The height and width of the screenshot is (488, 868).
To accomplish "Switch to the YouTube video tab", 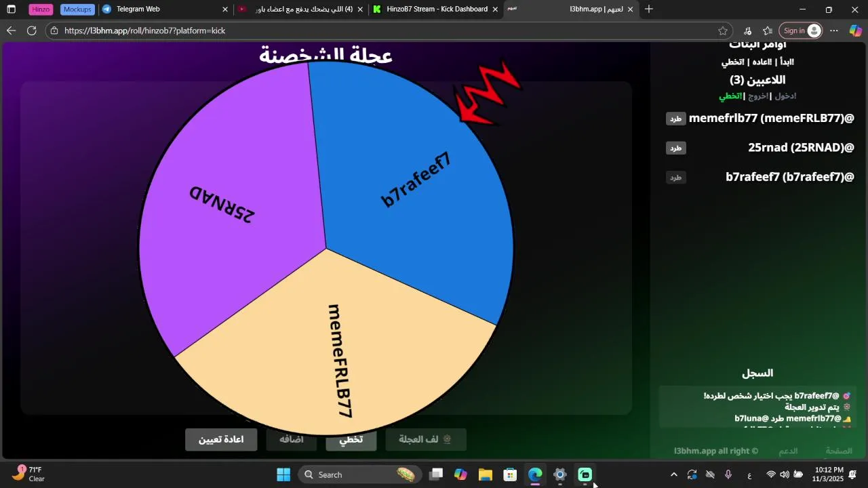I will [x=301, y=9].
